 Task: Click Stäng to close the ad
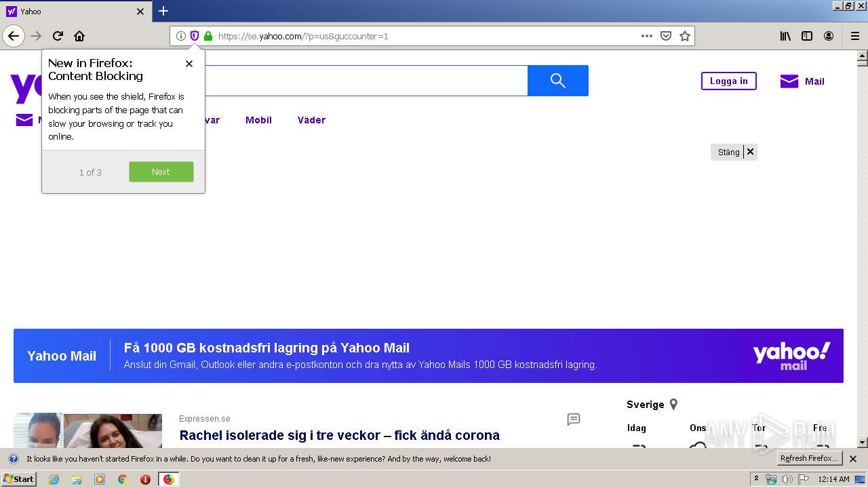(728, 152)
